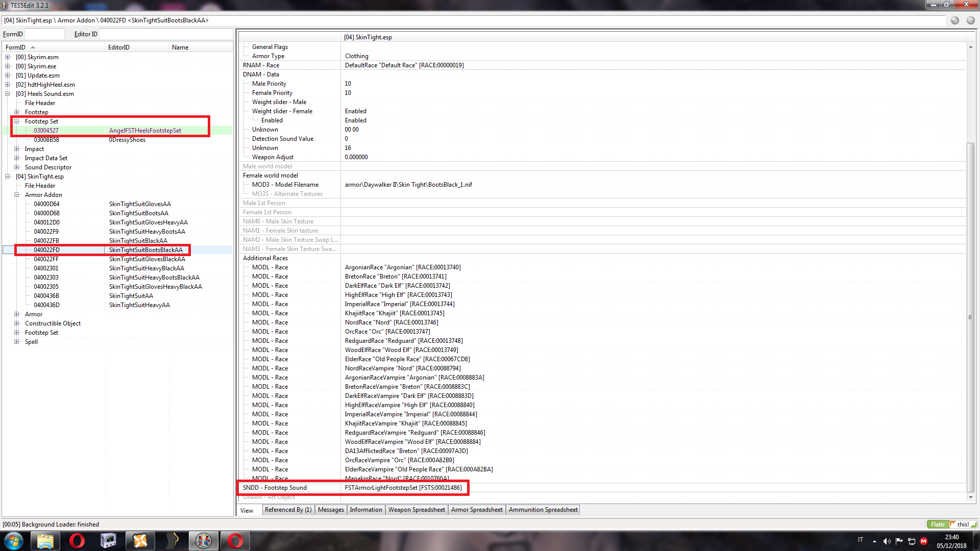Click the network tray icon
The image size is (980, 551).
pyautogui.click(x=912, y=541)
